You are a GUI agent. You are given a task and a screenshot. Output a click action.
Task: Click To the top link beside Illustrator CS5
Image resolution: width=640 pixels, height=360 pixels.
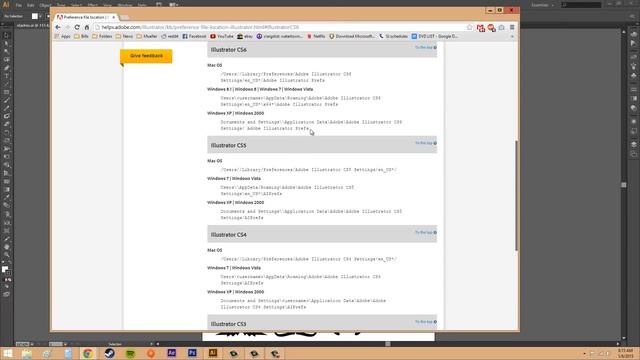426,143
